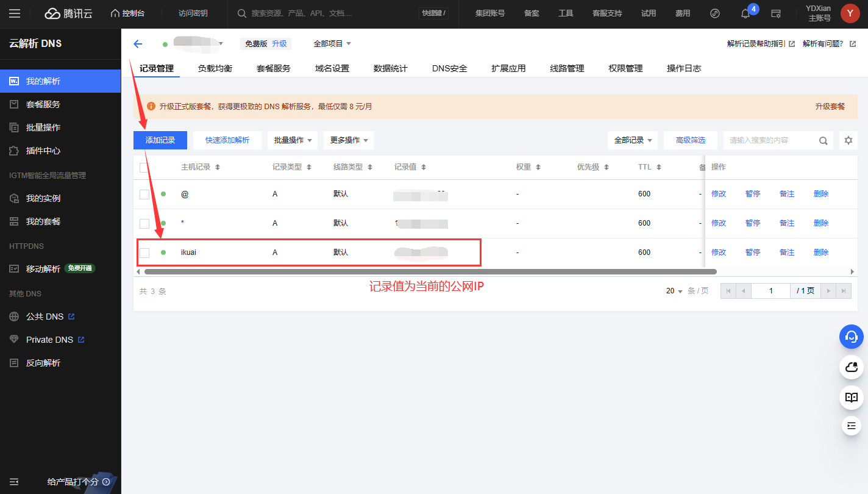
Task: Open the customer service headset icon
Action: click(851, 337)
